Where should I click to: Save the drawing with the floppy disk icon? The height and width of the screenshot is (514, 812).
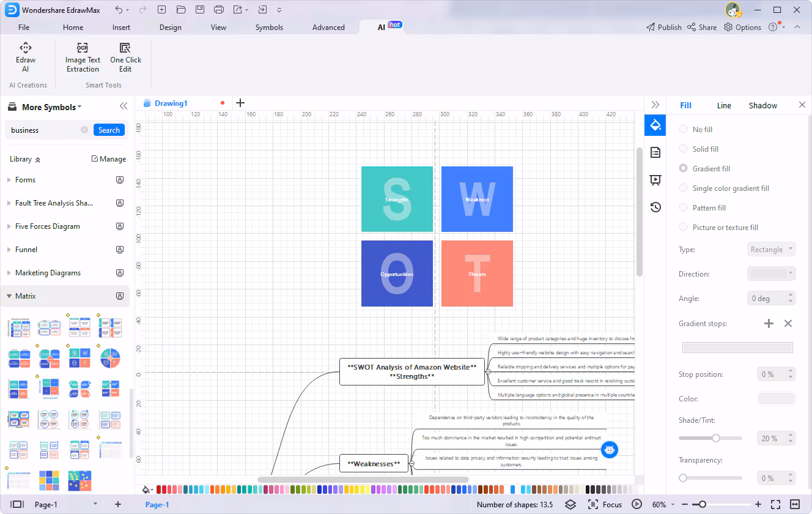coord(200,10)
